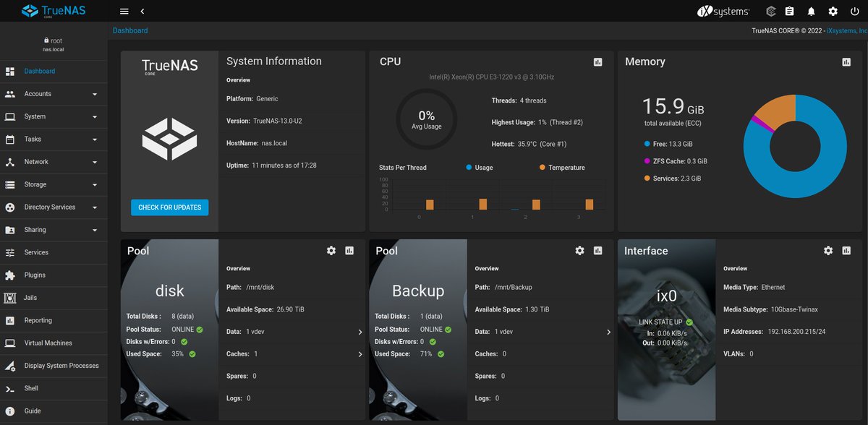868x425 pixels.
Task: Open Jails from the sidebar
Action: tap(54, 298)
